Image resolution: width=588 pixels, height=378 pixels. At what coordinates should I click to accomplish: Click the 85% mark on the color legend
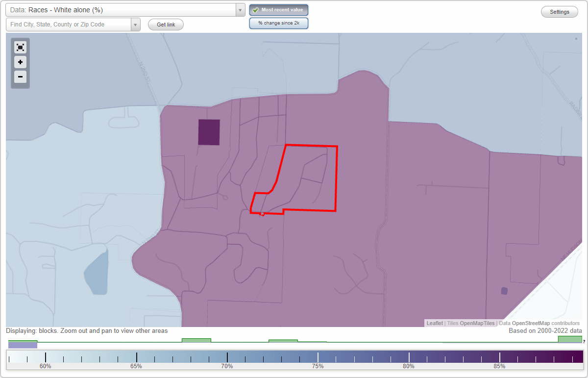point(500,366)
